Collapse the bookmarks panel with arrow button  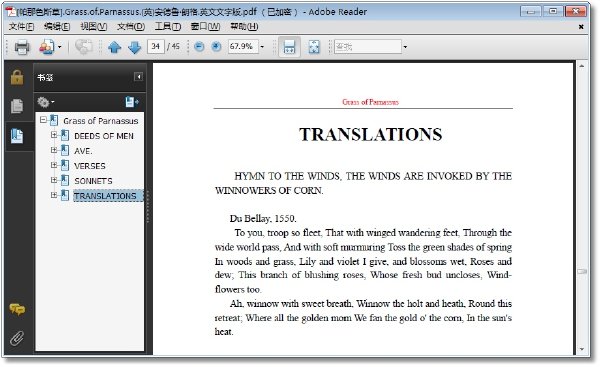[x=139, y=77]
